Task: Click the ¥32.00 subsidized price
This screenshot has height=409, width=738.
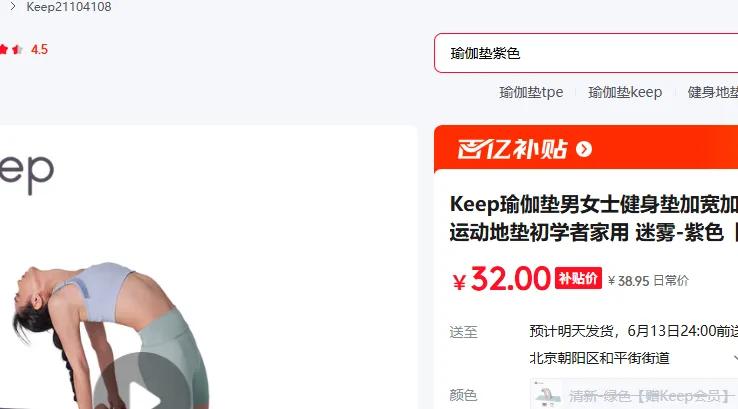Action: (x=501, y=279)
